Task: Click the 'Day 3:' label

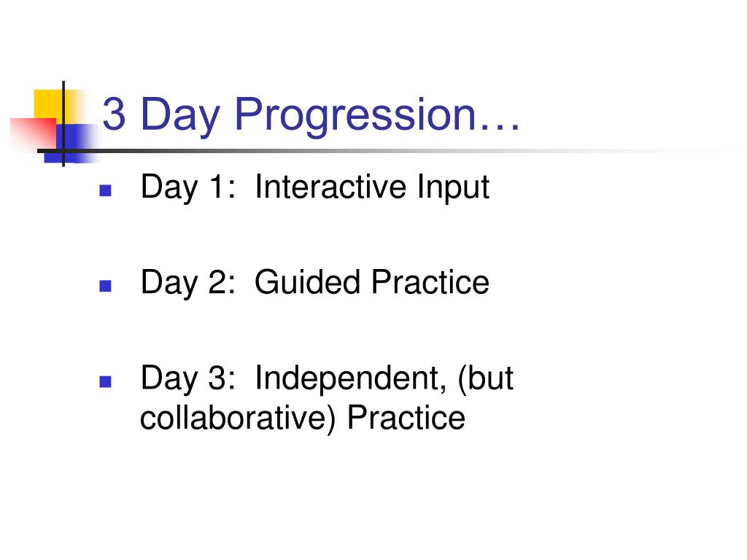Action: (x=188, y=379)
